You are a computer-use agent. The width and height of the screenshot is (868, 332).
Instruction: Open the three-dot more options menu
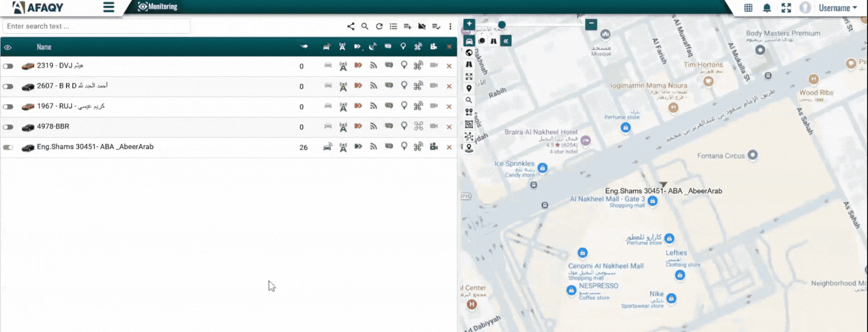(x=451, y=26)
